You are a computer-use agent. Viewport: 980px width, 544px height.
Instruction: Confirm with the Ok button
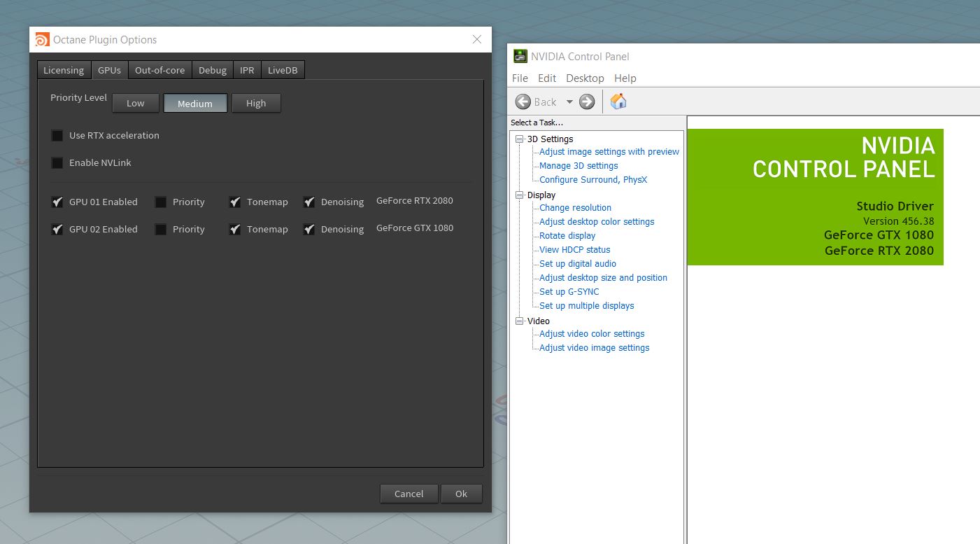click(462, 494)
